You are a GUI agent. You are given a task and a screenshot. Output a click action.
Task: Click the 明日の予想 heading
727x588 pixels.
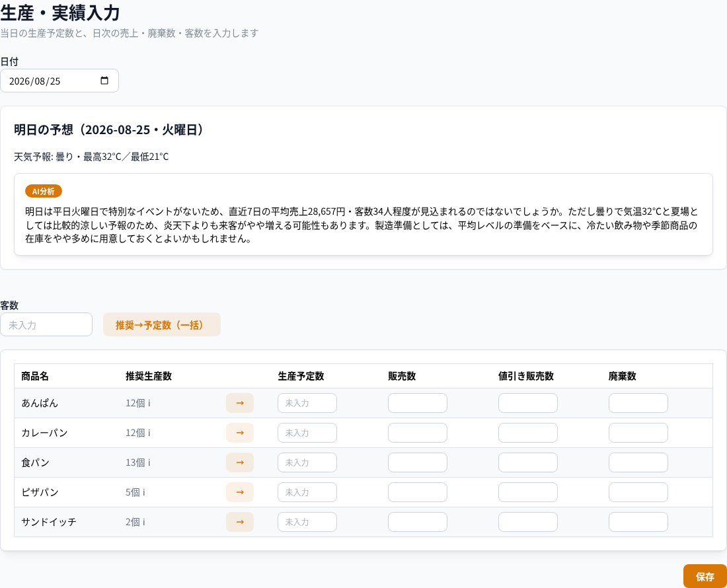pos(110,129)
